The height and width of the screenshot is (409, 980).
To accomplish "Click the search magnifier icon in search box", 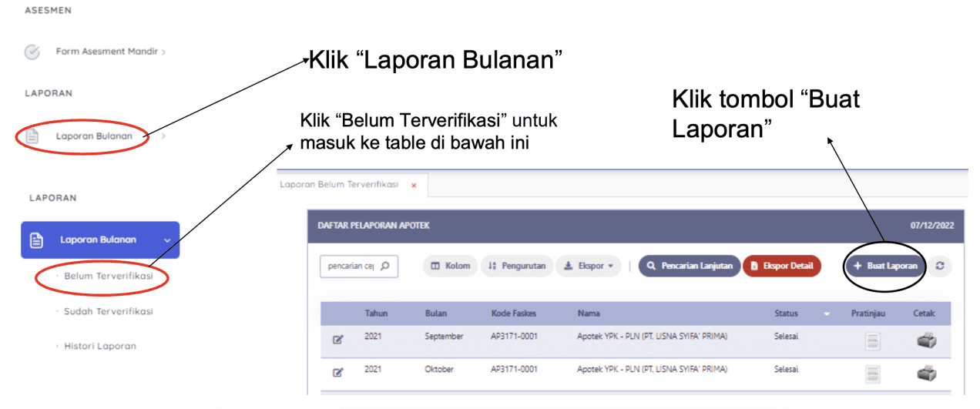I will coord(384,266).
